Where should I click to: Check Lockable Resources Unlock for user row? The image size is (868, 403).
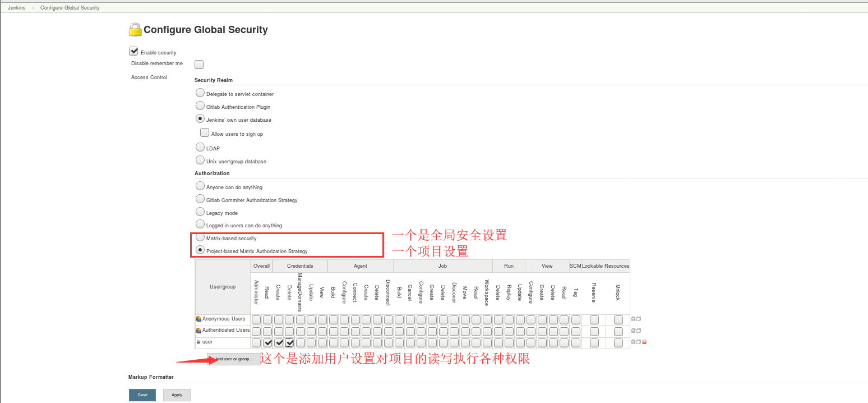[618, 343]
